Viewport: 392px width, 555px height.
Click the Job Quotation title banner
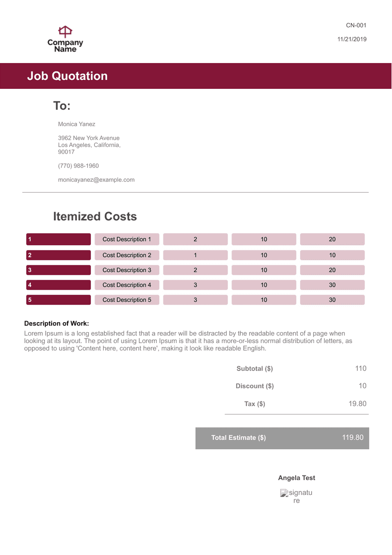coord(196,76)
